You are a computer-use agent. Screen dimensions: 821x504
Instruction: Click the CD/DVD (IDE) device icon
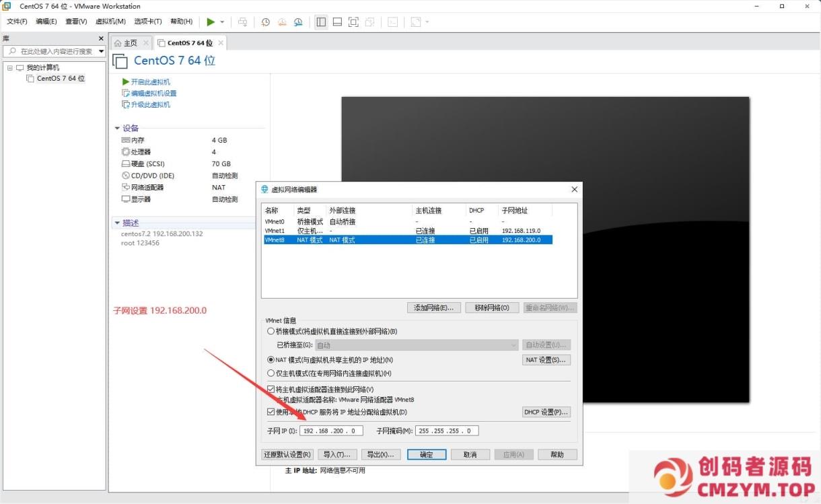[x=125, y=176]
